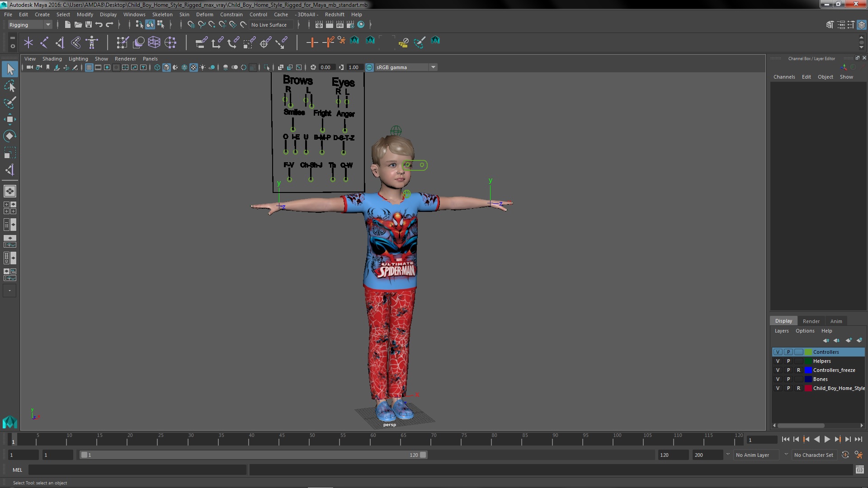
Task: Click the go to start button
Action: pos(785,439)
